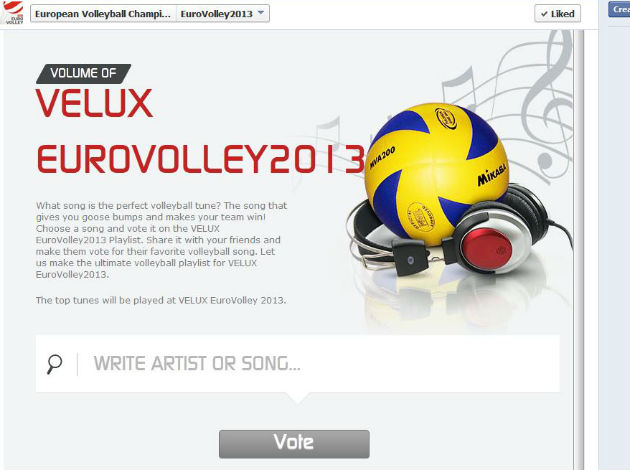
Task: Click the perfect volleyball tune description paragraph
Action: point(161,240)
